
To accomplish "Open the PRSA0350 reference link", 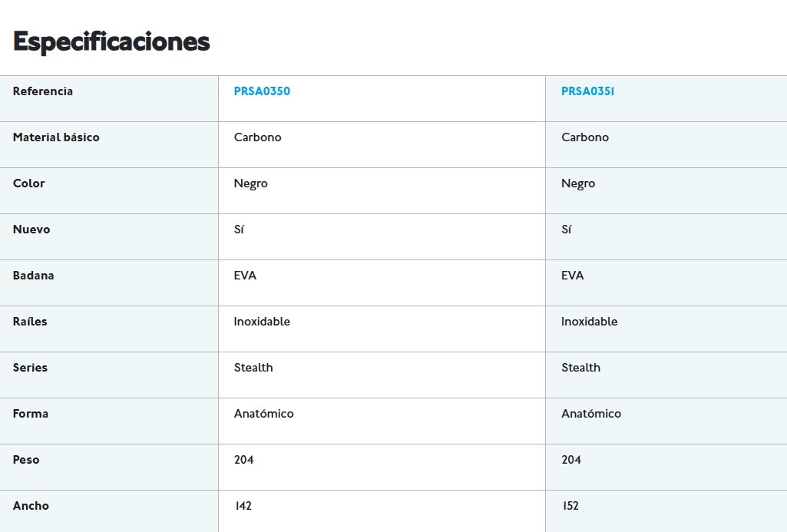I will (262, 91).
